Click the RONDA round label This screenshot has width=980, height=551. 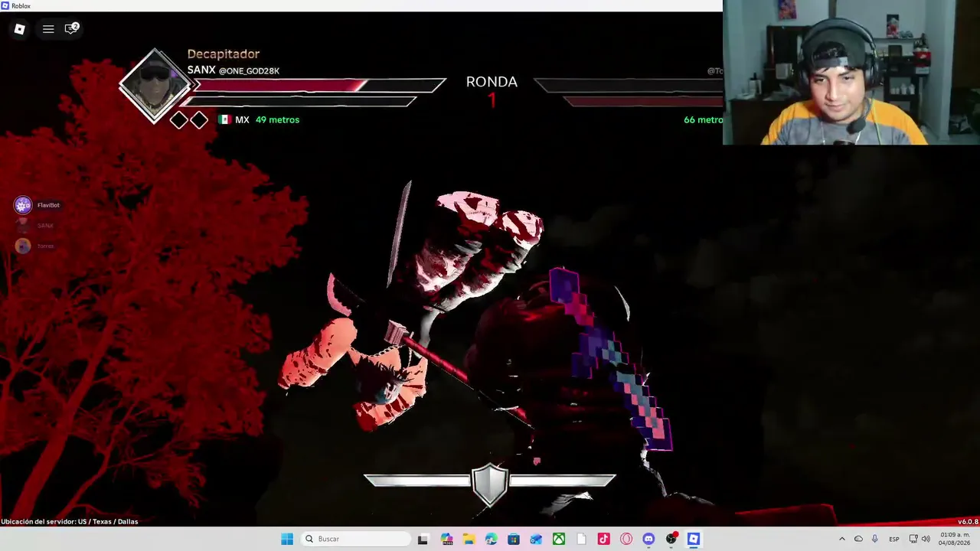pyautogui.click(x=492, y=82)
